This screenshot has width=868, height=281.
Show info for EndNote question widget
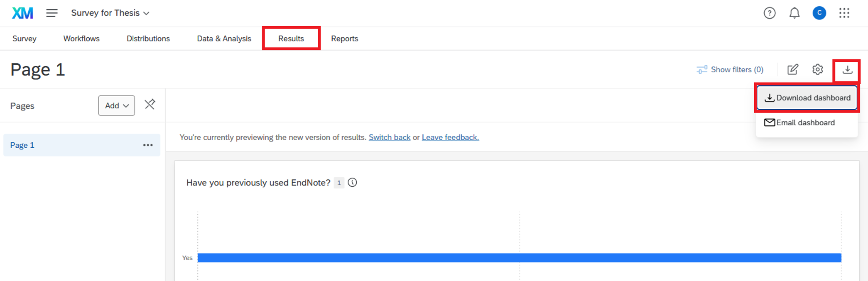click(x=352, y=183)
